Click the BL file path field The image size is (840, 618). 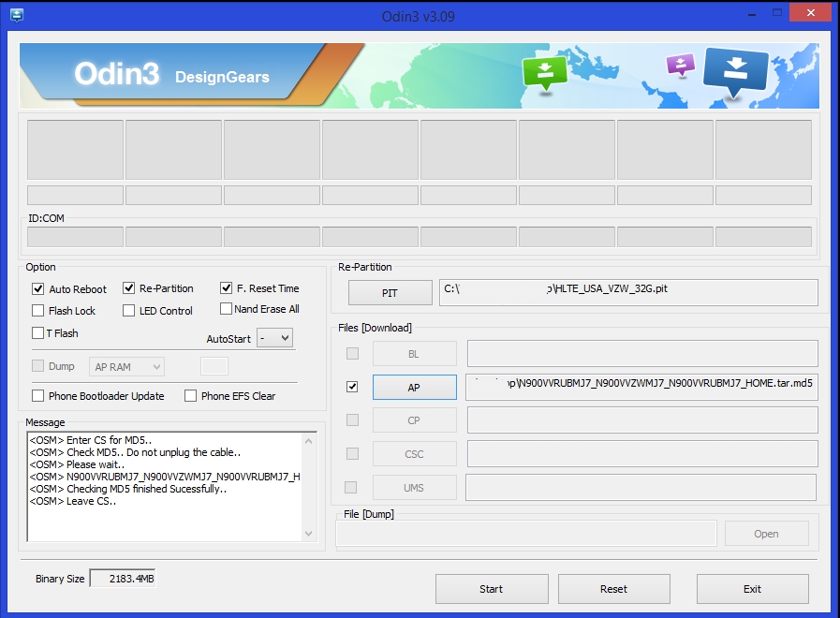(642, 353)
